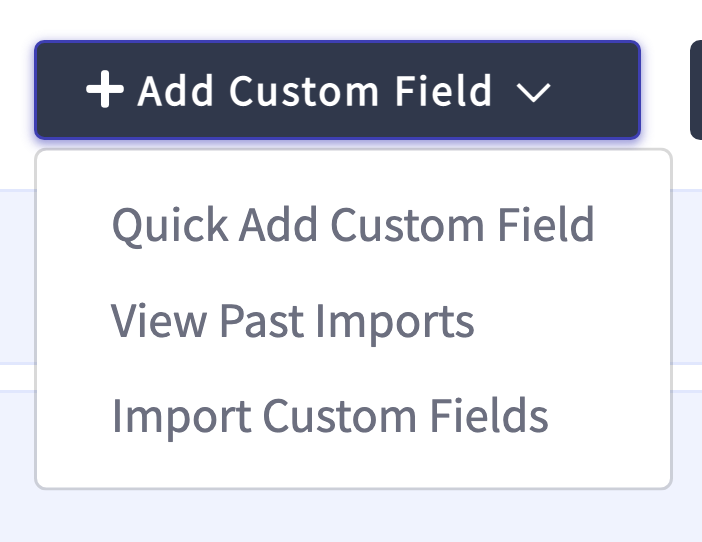Click the empty area below Import Custom Fields
This screenshot has height=542, width=702.
coord(353,470)
